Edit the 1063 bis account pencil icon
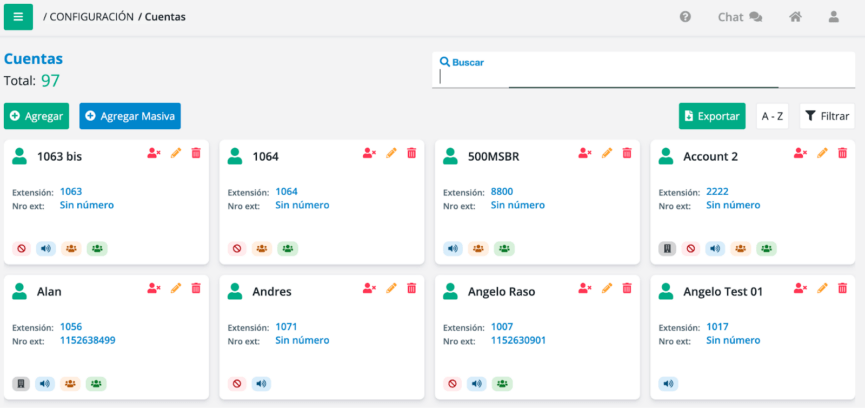Screen dimensions: 865x408 point(176,153)
